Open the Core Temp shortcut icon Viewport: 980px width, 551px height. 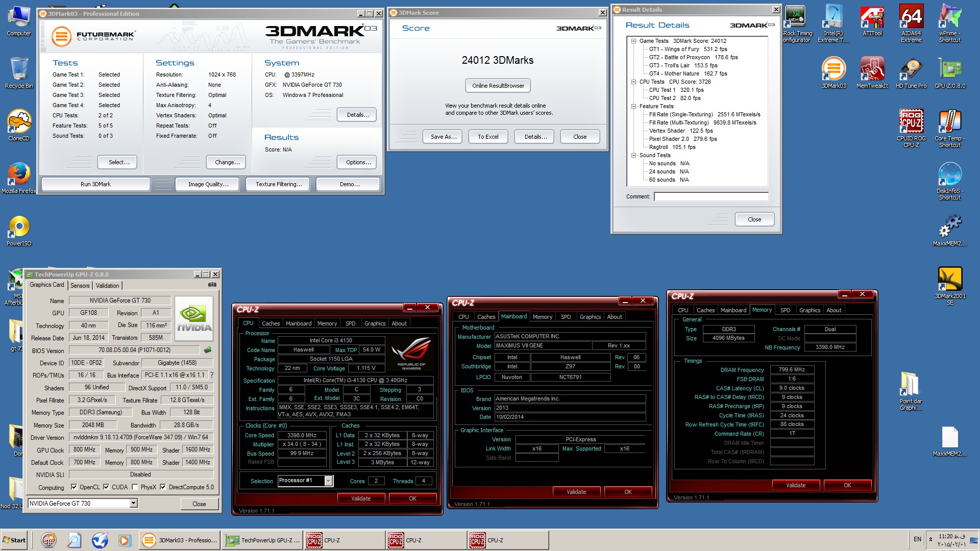[950, 128]
